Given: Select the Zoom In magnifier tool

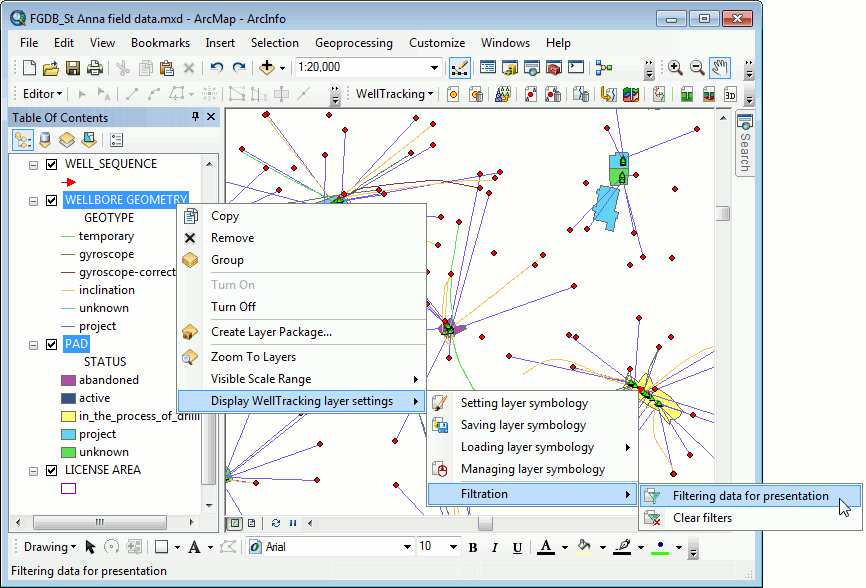Looking at the screenshot, I should pyautogui.click(x=675, y=68).
